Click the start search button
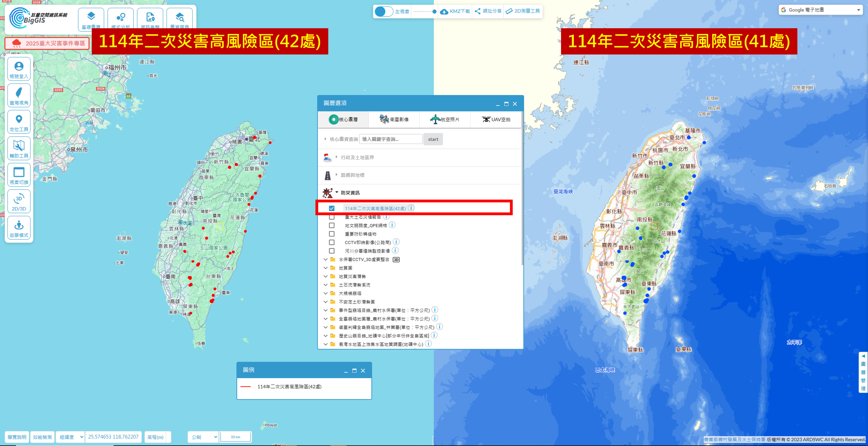This screenshot has width=868, height=446. tap(433, 139)
